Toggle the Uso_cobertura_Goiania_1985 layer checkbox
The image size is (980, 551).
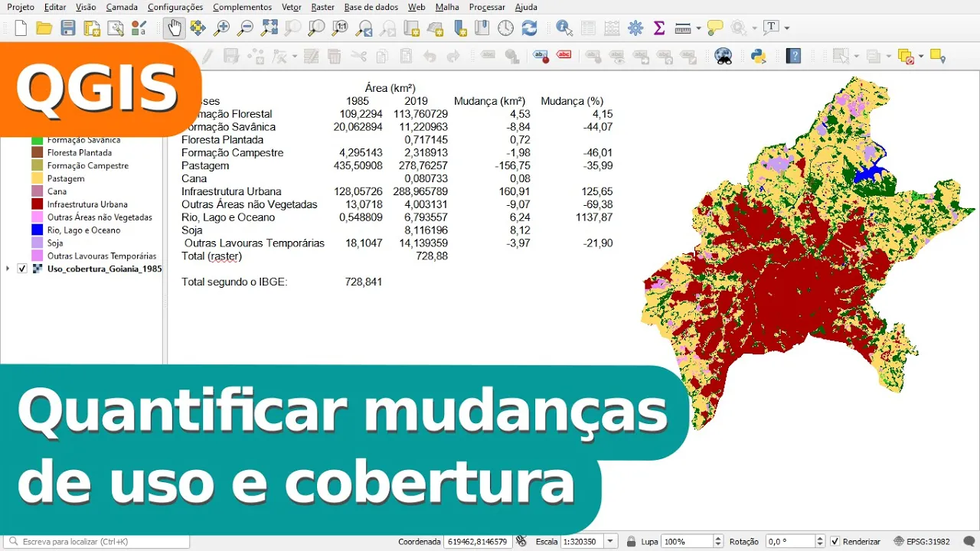pos(22,269)
